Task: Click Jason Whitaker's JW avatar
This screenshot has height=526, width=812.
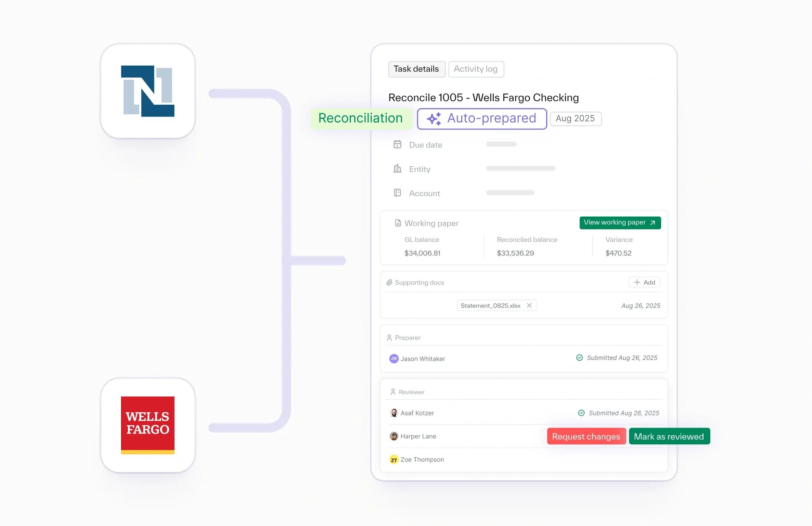Action: click(394, 359)
